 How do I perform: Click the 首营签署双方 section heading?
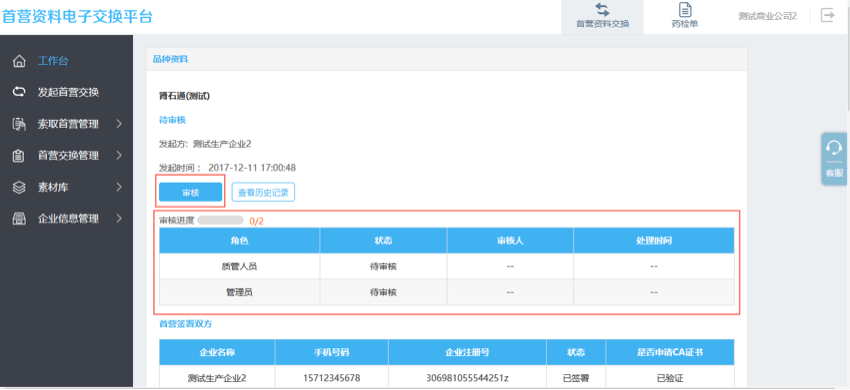[186, 324]
